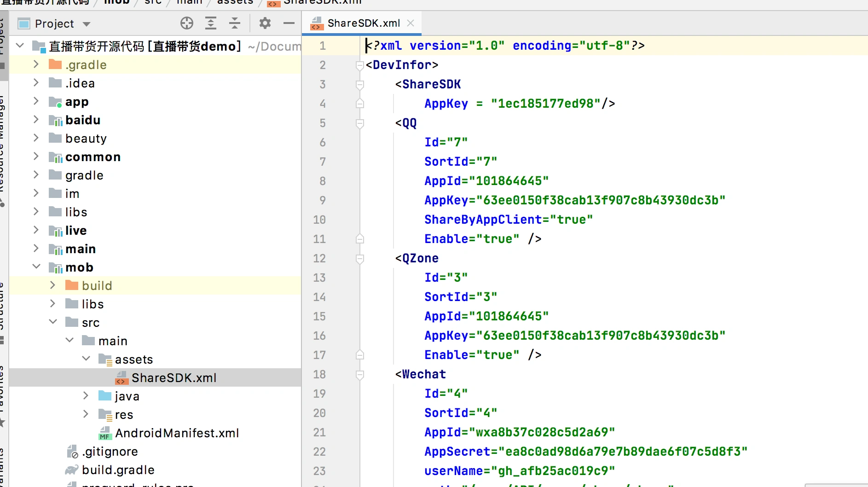Close the ShareSDK.xml editor tab
868x487 pixels.
coord(411,23)
